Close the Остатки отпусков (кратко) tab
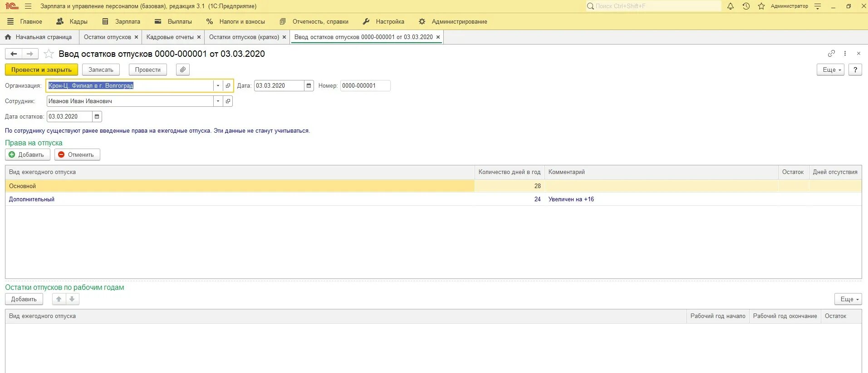This screenshot has height=373, width=868. click(284, 37)
